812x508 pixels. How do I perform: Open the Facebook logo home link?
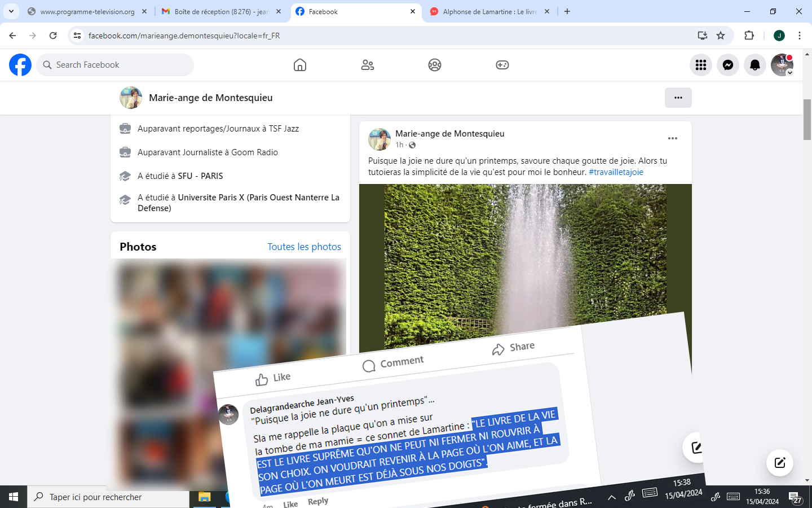point(20,65)
